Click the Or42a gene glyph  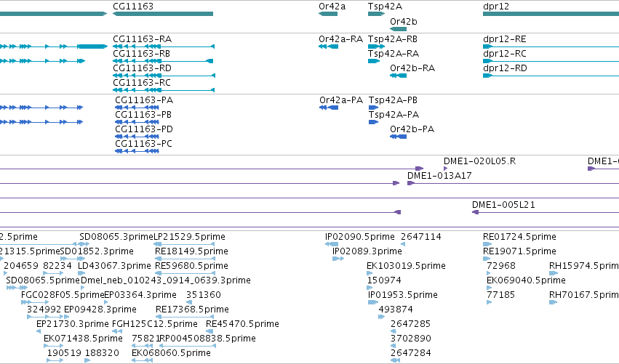[328, 14]
